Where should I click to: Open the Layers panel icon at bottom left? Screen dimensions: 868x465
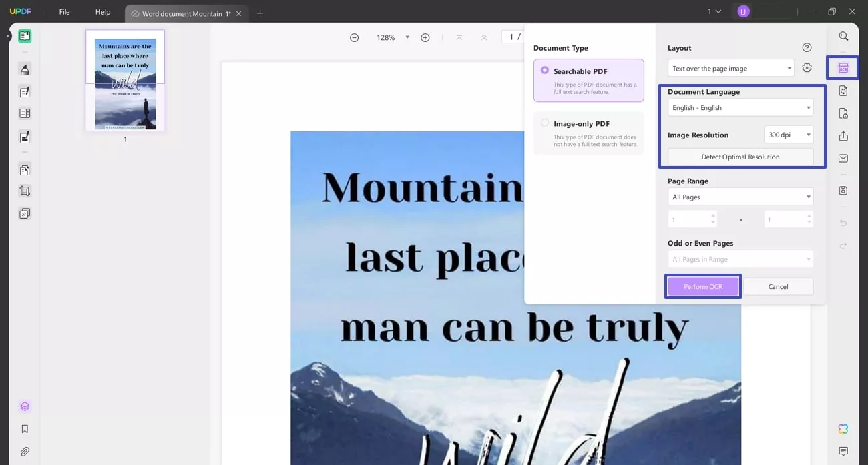[25, 406]
